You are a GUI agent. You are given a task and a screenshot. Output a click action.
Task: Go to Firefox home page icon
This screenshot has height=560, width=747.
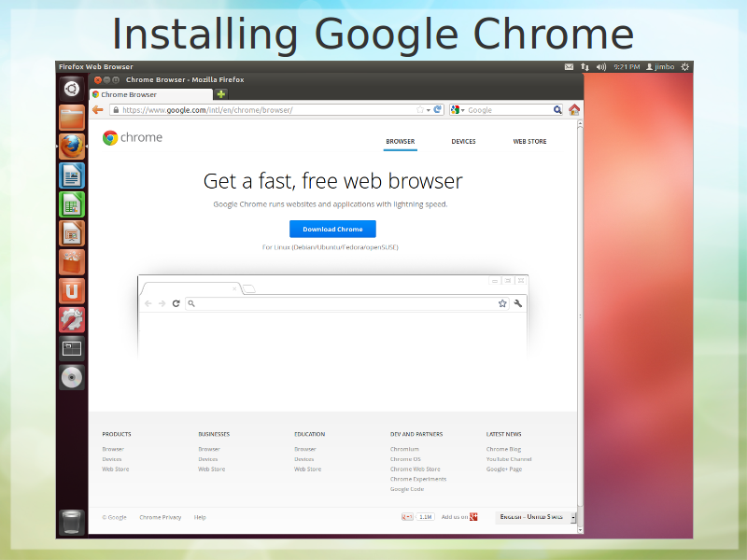pyautogui.click(x=574, y=110)
